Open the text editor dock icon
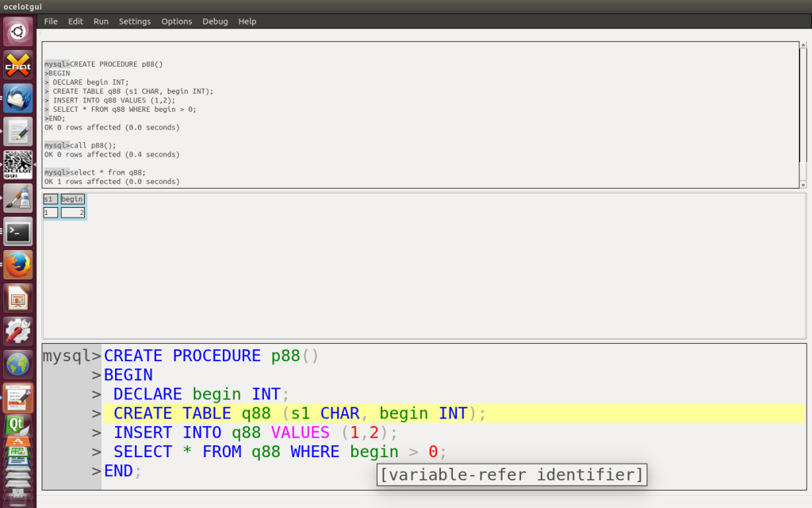Viewport: 812px width, 508px height. [17, 132]
